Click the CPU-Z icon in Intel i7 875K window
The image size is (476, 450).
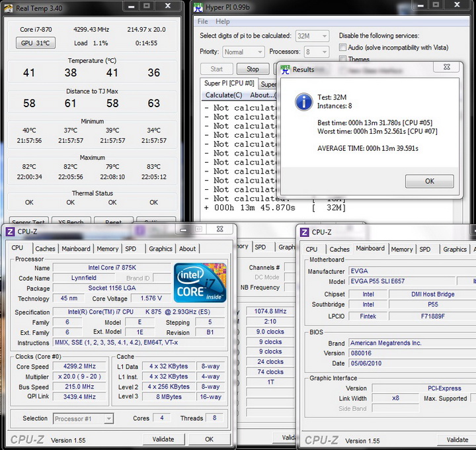tap(10, 232)
